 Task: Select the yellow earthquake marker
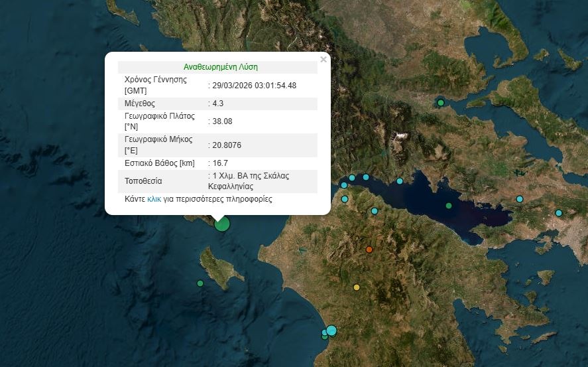[357, 287]
